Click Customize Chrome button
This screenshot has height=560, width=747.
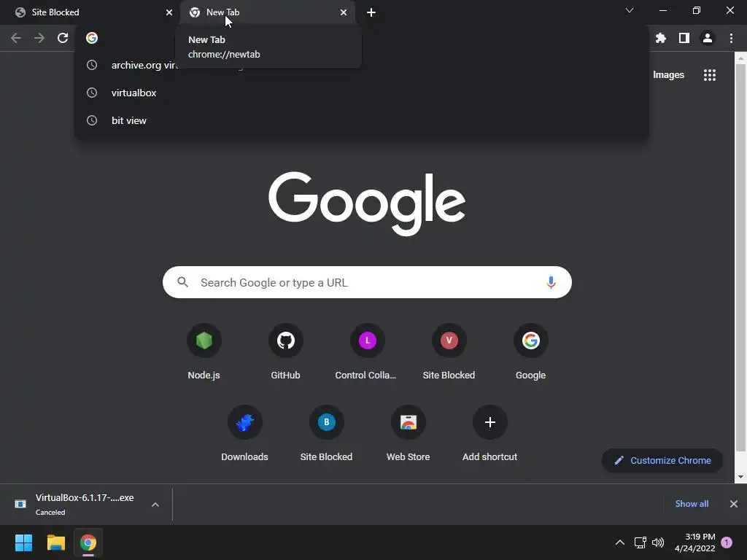tap(662, 461)
